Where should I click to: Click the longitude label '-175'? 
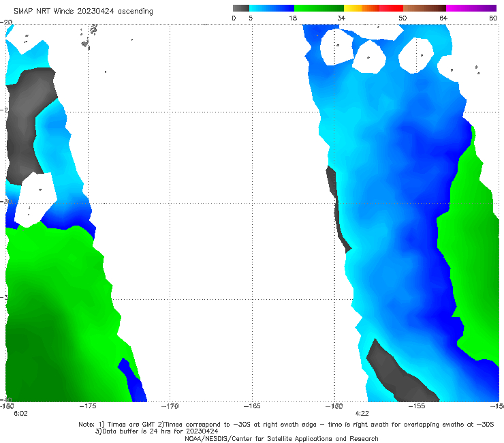[88, 406]
